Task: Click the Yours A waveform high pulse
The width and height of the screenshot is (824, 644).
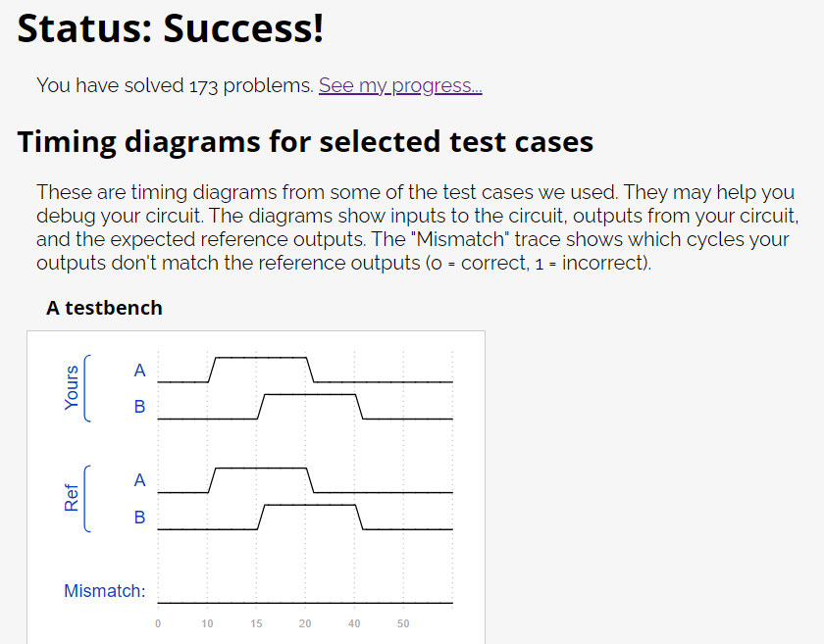Action: (x=261, y=358)
